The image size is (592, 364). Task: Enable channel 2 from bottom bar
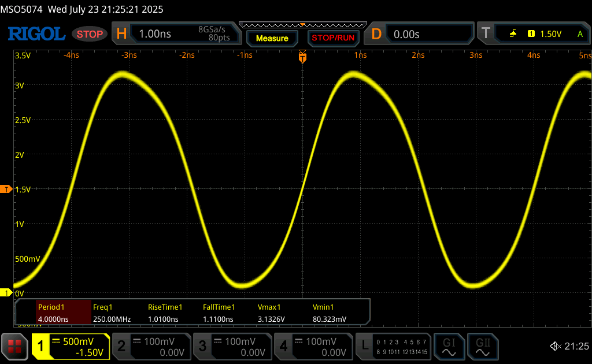point(151,346)
